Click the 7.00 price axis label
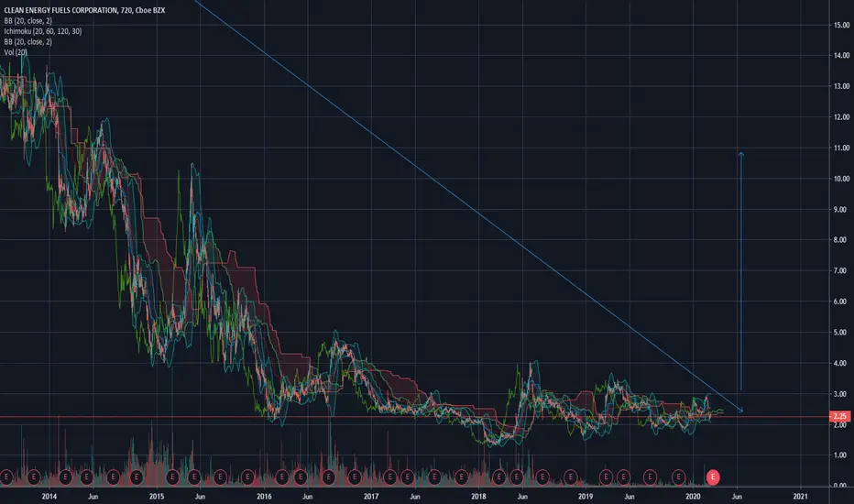The width and height of the screenshot is (854, 504). point(842,271)
